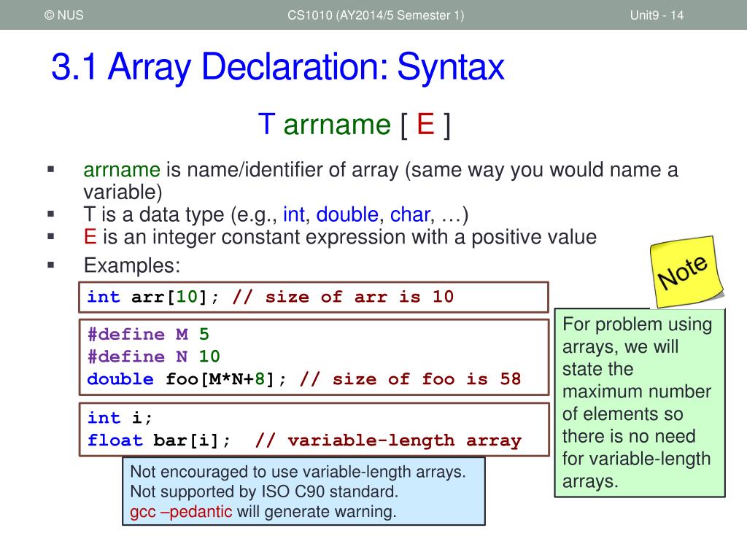Click code line 'int arr[10];'
This screenshot has height=560, width=747.
[x=153, y=297]
